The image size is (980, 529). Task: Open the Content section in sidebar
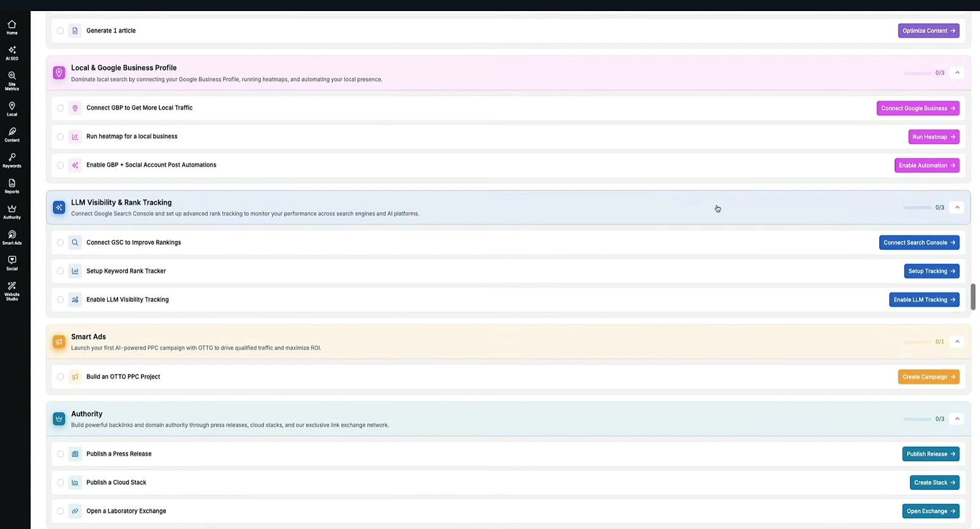pos(12,135)
